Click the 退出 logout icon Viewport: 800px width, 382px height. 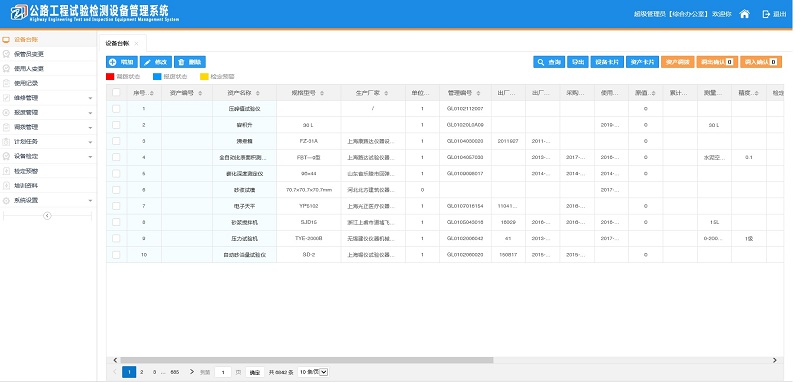pyautogui.click(x=766, y=14)
